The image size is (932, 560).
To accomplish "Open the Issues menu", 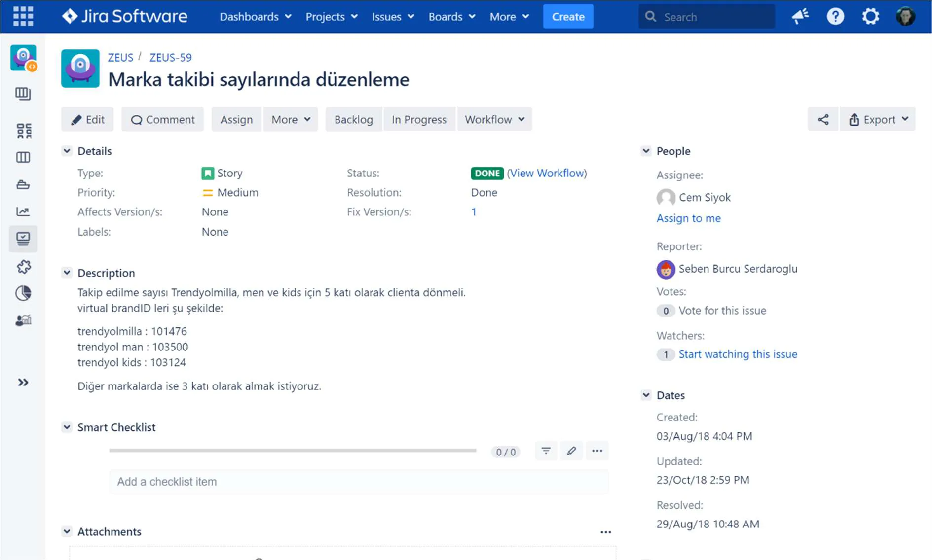I will [393, 17].
